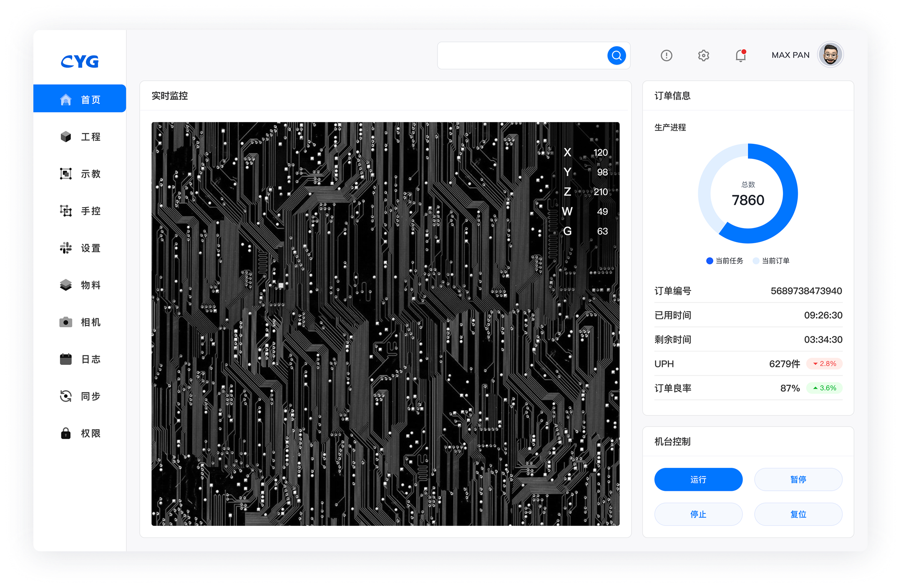Click the 订单良率 value 87%
This screenshot has height=588, width=901.
click(x=790, y=388)
